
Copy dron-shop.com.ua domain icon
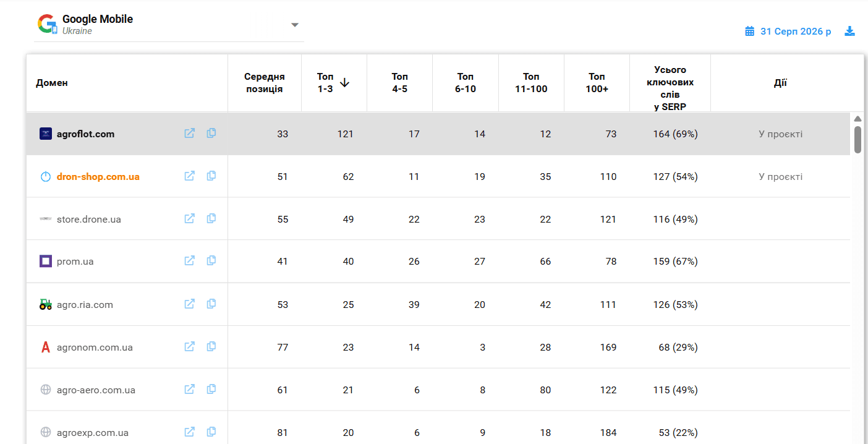pos(211,176)
